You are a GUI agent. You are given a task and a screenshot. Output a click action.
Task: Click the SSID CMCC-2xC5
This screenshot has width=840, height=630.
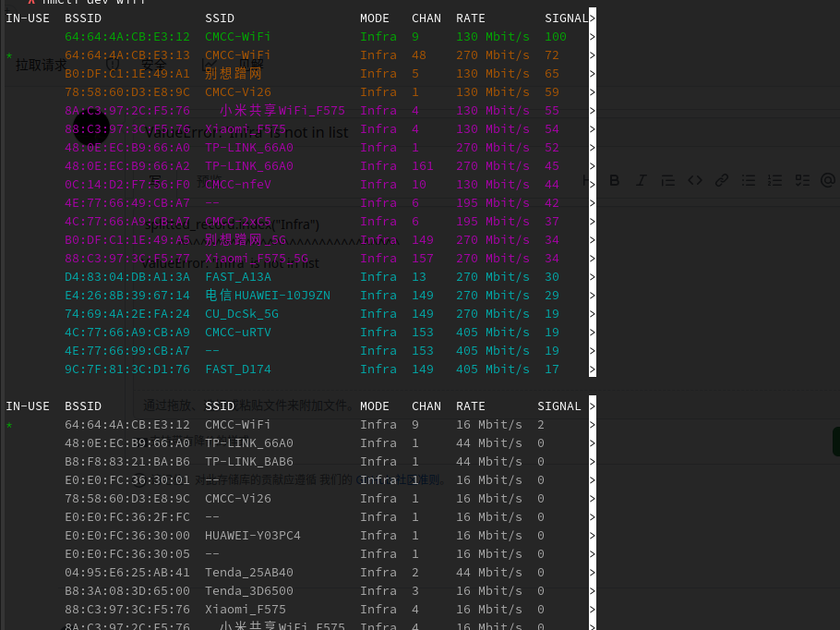(238, 222)
